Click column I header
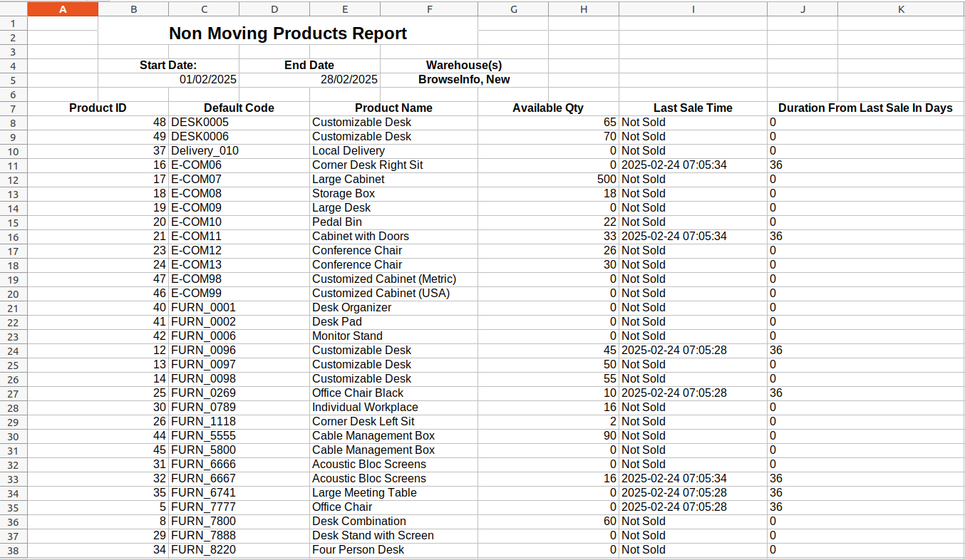The height and width of the screenshot is (560, 965). [692, 9]
